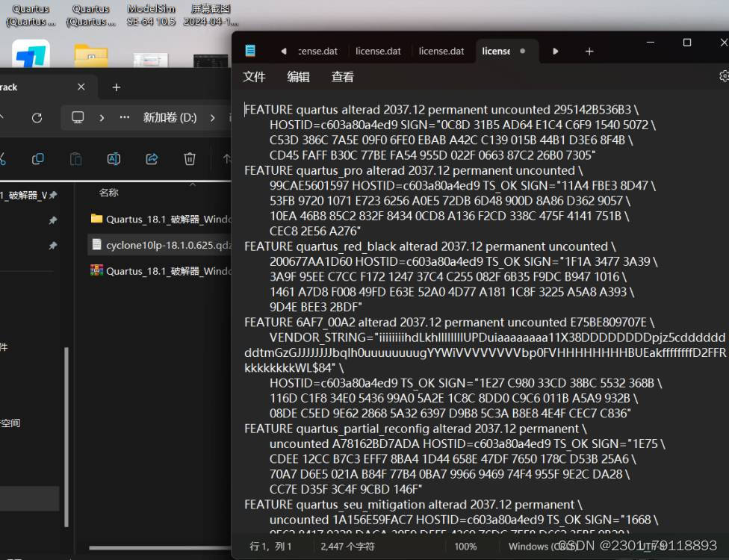Click the Copy icon in Explorer toolbar
Image resolution: width=729 pixels, height=560 pixels.
click(38, 159)
